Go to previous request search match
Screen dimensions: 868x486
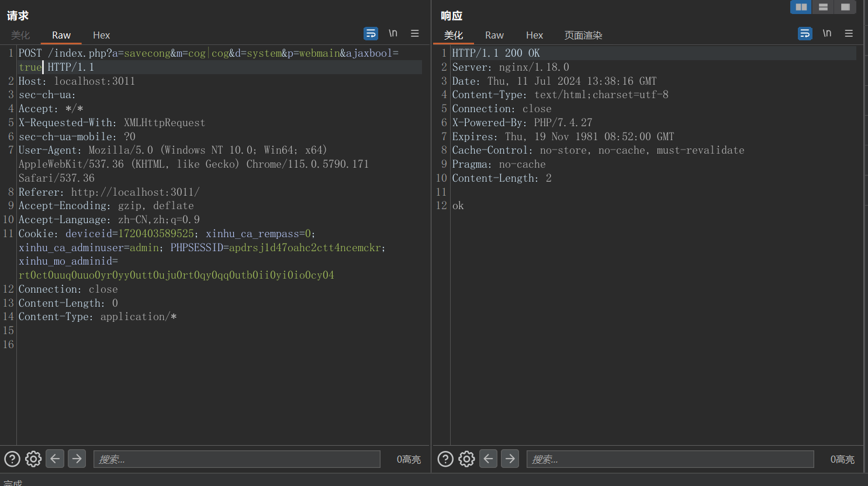pyautogui.click(x=55, y=459)
